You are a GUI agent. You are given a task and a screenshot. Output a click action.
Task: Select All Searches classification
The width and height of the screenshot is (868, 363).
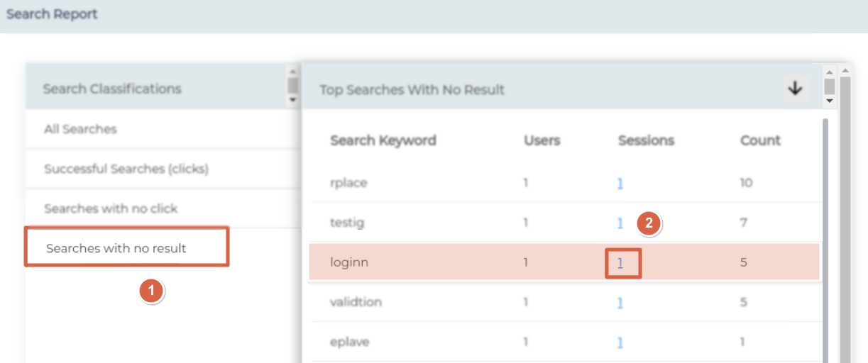click(80, 129)
